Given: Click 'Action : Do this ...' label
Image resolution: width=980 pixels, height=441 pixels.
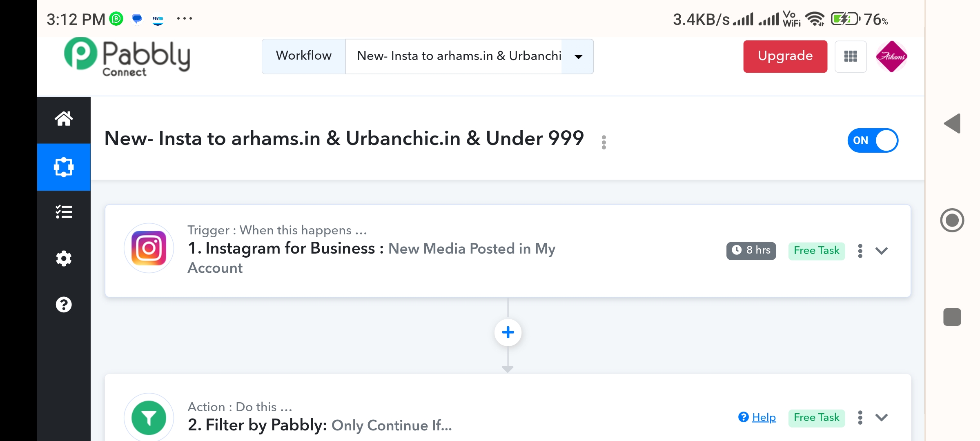Looking at the screenshot, I should pyautogui.click(x=240, y=407).
